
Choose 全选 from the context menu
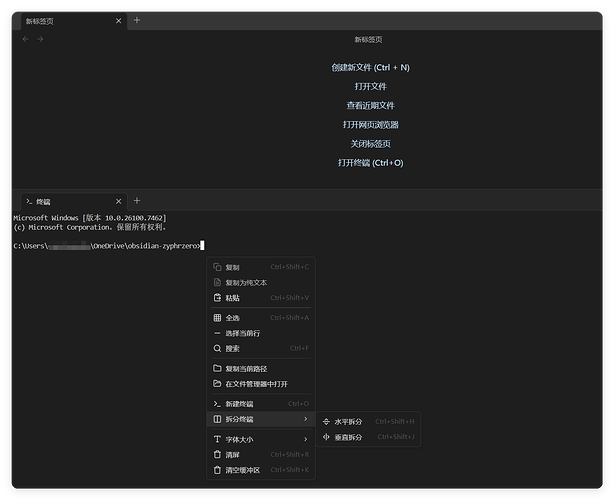(261, 317)
